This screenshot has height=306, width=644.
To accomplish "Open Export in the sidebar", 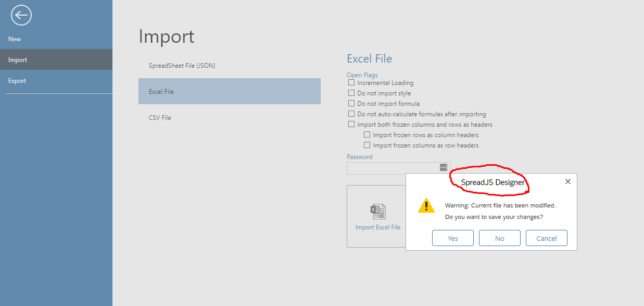I will tap(56, 81).
